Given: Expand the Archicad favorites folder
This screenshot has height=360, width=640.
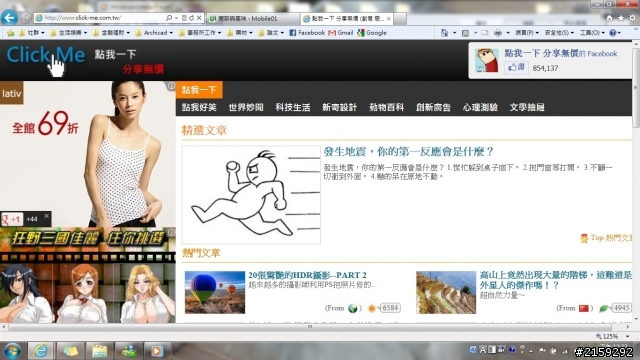Looking at the screenshot, I should point(154,33).
